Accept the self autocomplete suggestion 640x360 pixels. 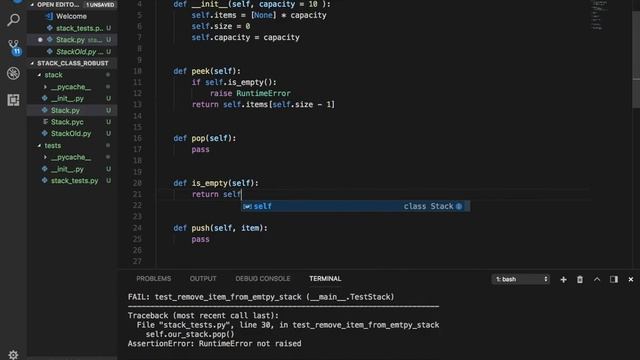[355, 207]
